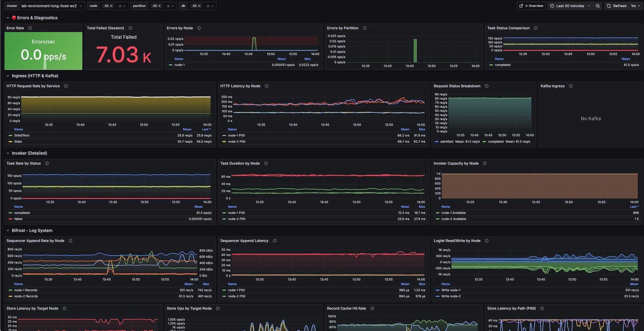Click the 7.03 K Total Failed stat value
The image size is (644, 331).
tap(124, 55)
